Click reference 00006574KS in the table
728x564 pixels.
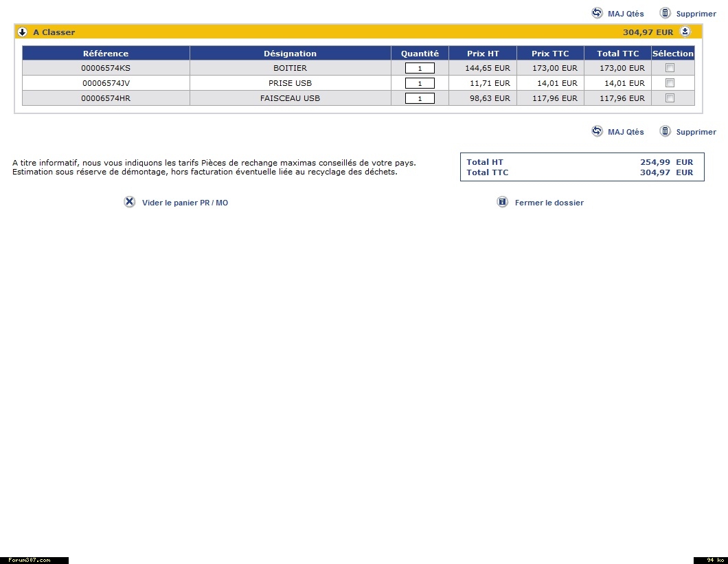click(106, 68)
